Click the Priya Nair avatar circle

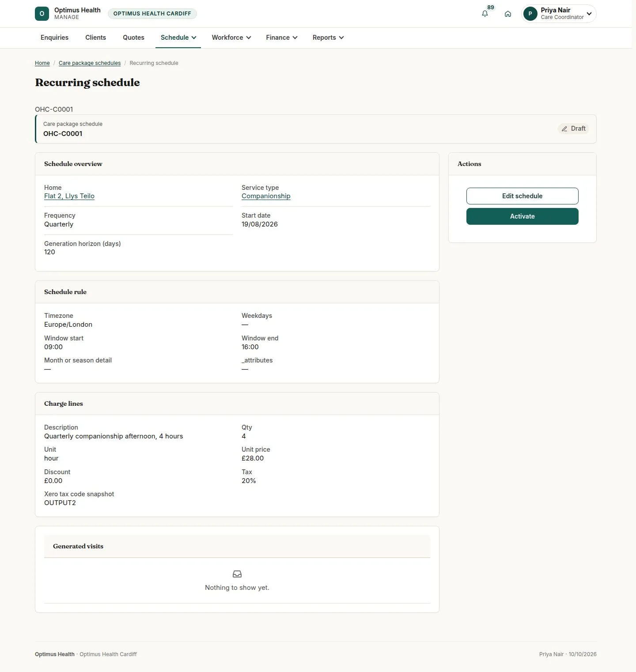pos(530,14)
